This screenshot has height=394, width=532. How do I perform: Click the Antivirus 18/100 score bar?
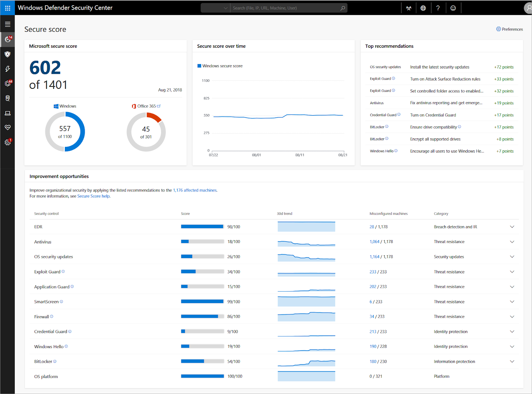(x=202, y=241)
